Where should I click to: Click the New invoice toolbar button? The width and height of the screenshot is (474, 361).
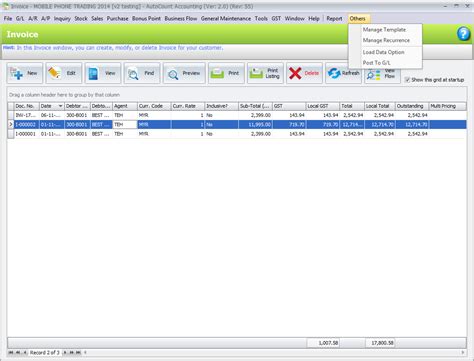(25, 73)
